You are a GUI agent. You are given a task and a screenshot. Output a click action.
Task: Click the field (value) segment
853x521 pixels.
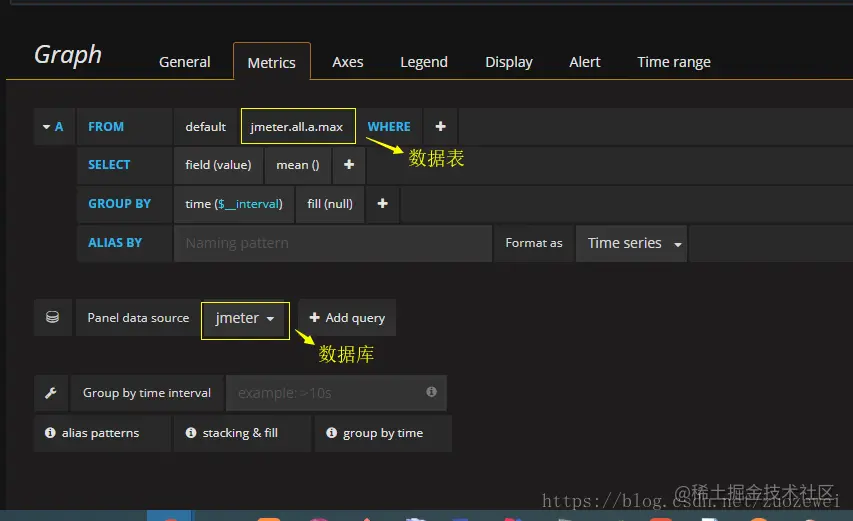pos(218,165)
